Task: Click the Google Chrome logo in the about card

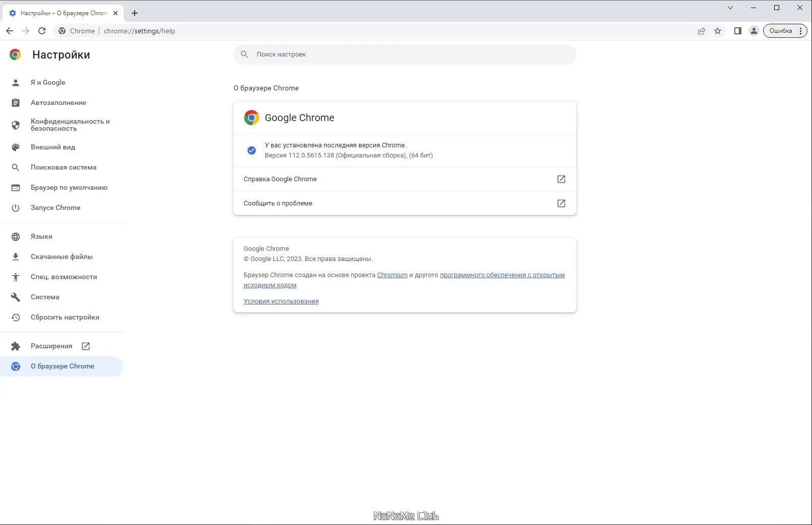Action: click(x=251, y=118)
